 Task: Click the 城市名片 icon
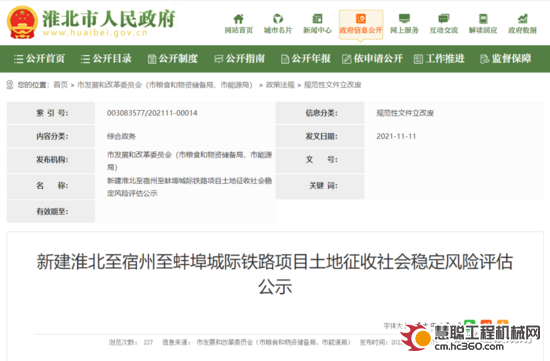pos(278,19)
